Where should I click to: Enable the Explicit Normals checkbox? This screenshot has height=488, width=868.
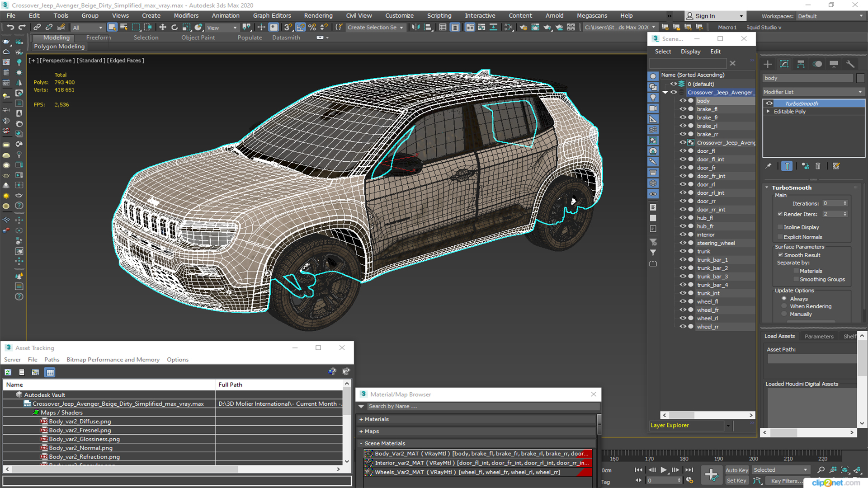tap(780, 237)
